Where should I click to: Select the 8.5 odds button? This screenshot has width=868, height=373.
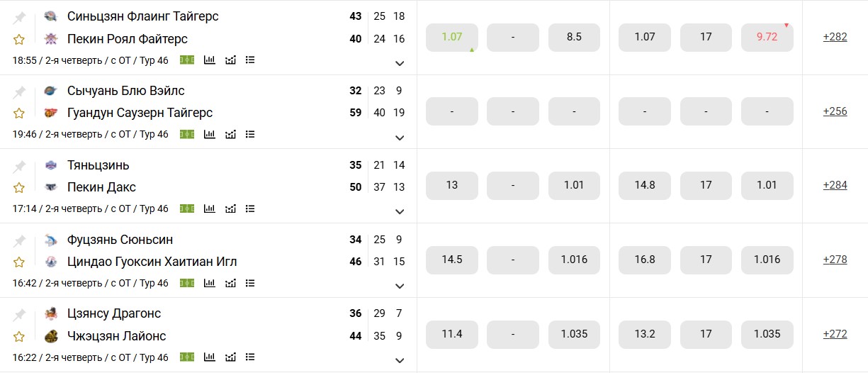pos(574,37)
